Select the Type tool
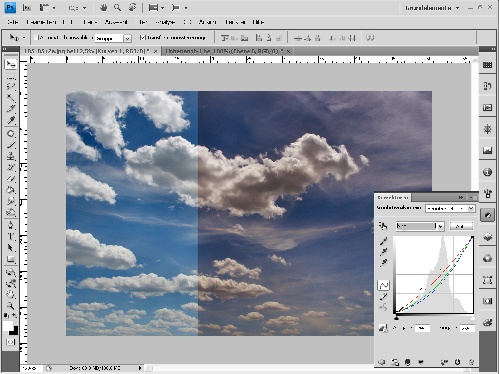 click(11, 236)
